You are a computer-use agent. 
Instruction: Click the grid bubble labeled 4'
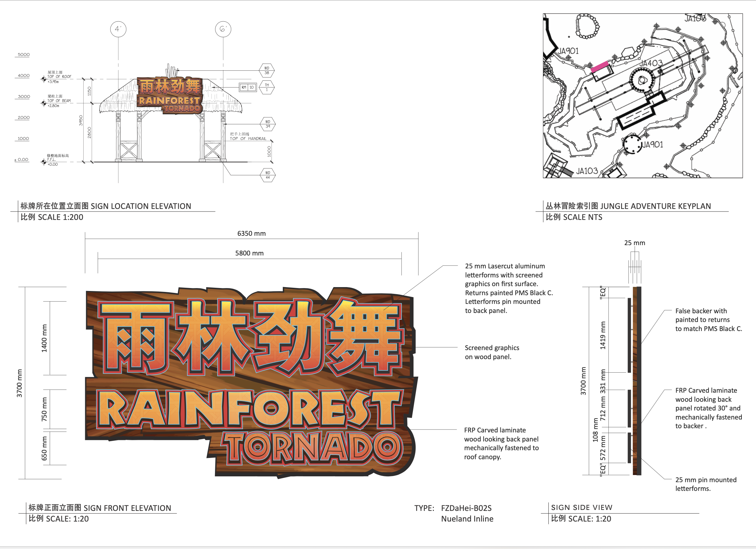click(x=118, y=29)
